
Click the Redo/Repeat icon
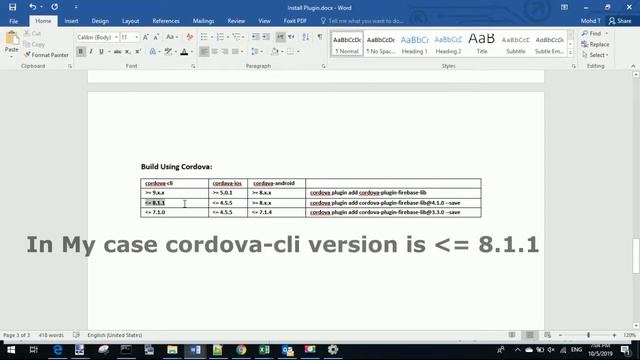tap(54, 7)
